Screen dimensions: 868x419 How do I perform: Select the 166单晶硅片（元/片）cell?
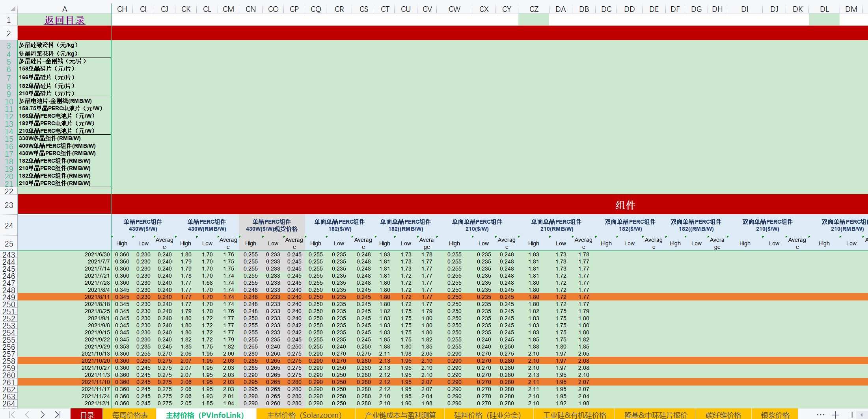pos(64,77)
